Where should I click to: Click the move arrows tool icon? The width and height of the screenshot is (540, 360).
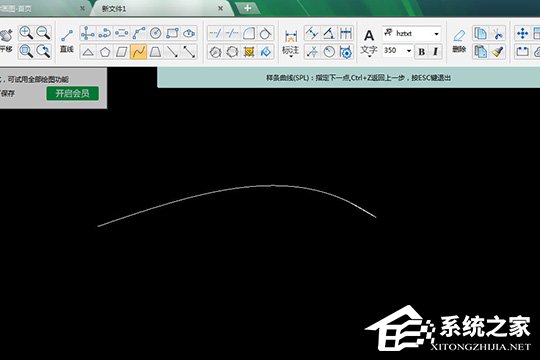coord(522,33)
